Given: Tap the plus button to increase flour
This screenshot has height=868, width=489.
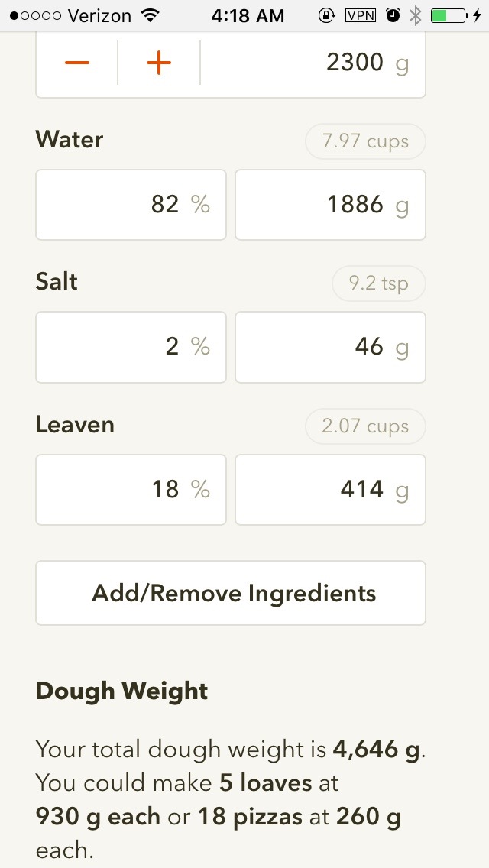Looking at the screenshot, I should (158, 63).
